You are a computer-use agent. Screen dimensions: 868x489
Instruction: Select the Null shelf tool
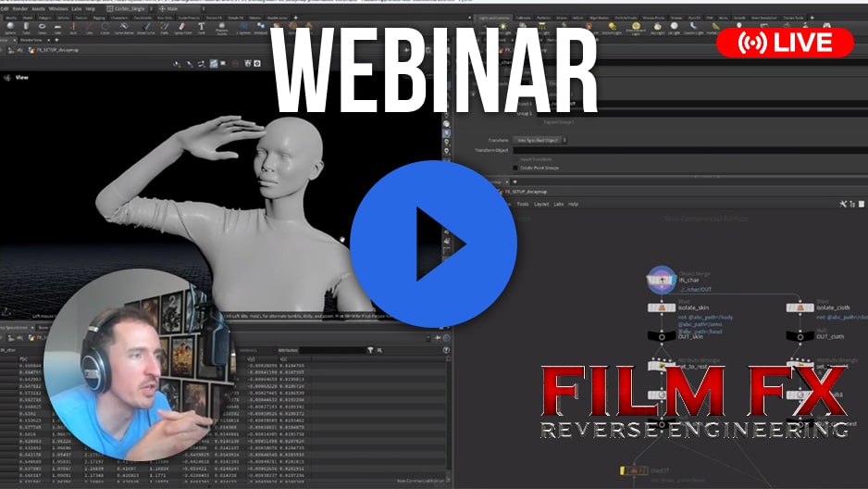tap(73, 28)
